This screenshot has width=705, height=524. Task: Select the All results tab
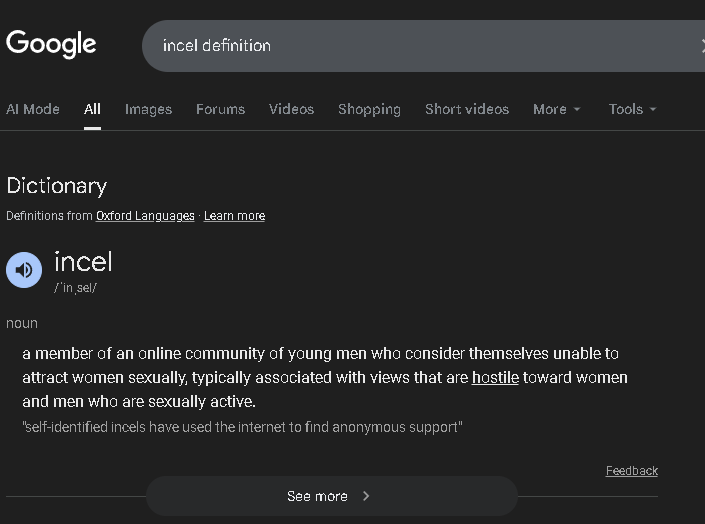(x=92, y=109)
